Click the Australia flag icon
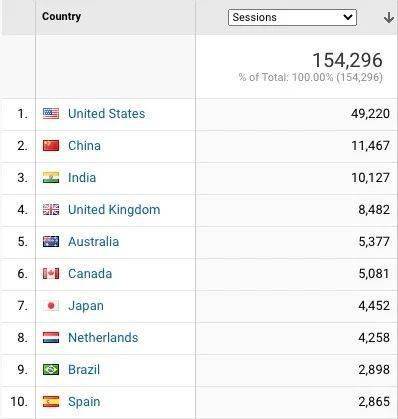This screenshot has height=419, width=398. [51, 242]
